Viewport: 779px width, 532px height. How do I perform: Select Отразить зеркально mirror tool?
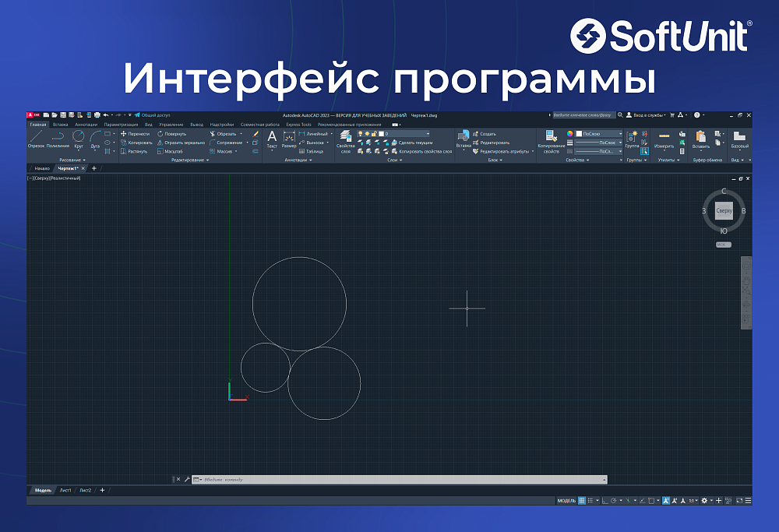pos(181,143)
